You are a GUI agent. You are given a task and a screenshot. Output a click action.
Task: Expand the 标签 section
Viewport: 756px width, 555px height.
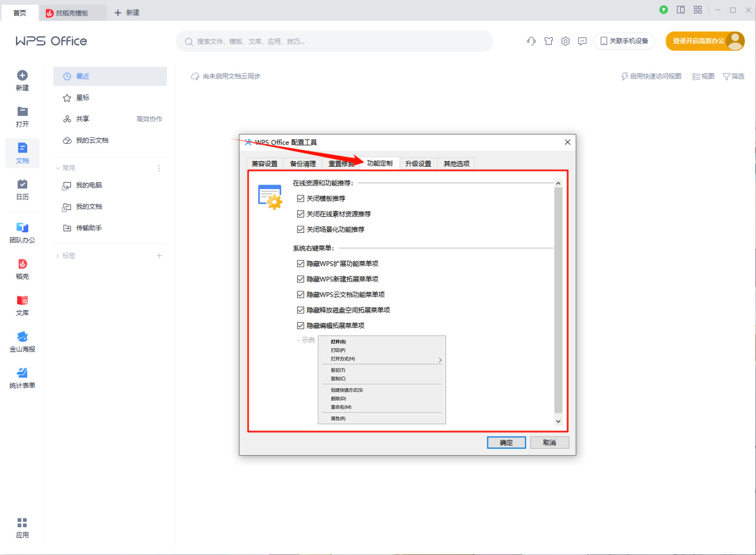[x=58, y=256]
